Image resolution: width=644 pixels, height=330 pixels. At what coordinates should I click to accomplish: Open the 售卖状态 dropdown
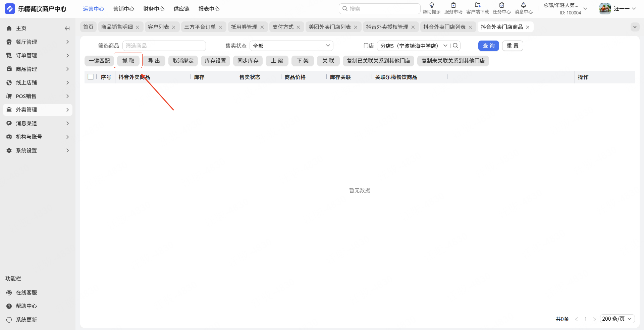coord(291,46)
